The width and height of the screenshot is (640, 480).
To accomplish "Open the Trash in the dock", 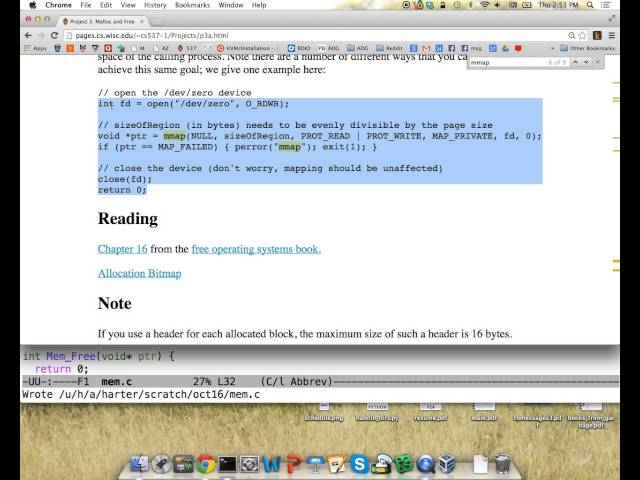I will (502, 464).
